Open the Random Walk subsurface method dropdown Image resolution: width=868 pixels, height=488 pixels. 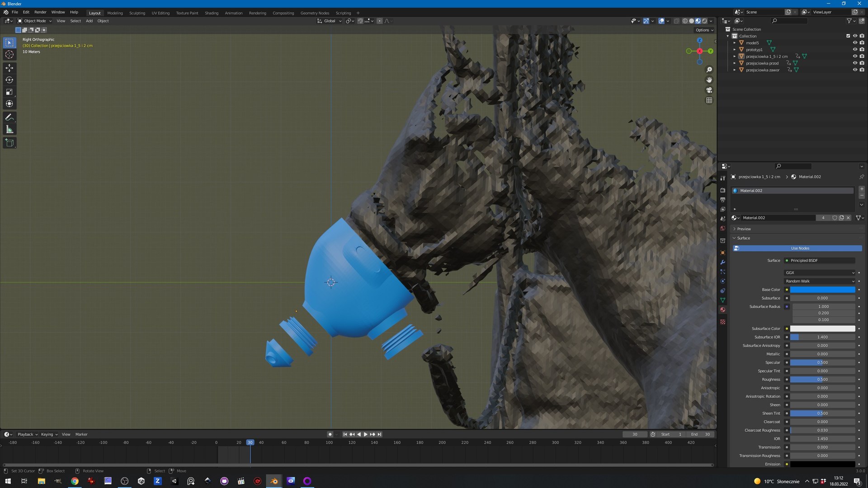coord(820,281)
